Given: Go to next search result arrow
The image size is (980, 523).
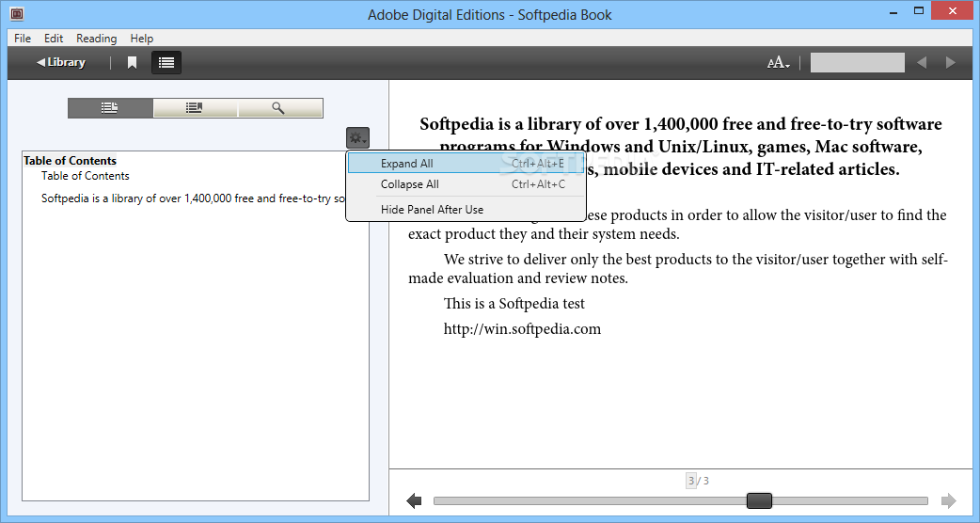Looking at the screenshot, I should pos(951,62).
